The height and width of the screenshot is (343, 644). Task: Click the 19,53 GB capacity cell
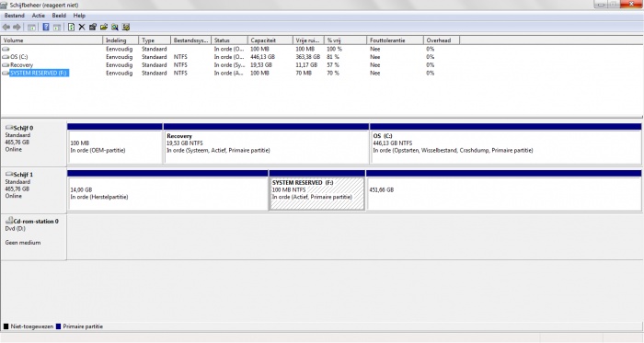coord(261,65)
